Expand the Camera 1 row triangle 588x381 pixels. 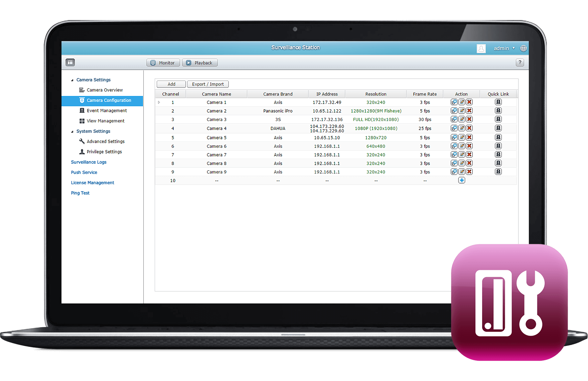pos(159,103)
